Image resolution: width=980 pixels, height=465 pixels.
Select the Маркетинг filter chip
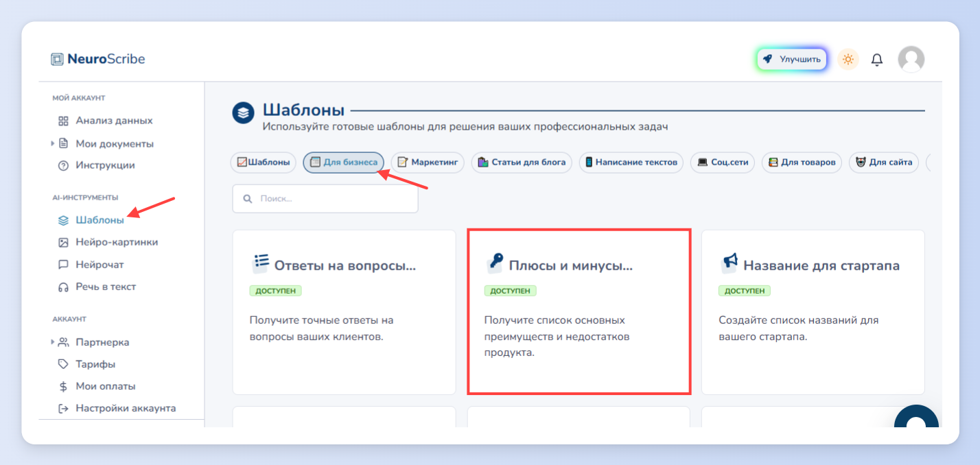[428, 163]
